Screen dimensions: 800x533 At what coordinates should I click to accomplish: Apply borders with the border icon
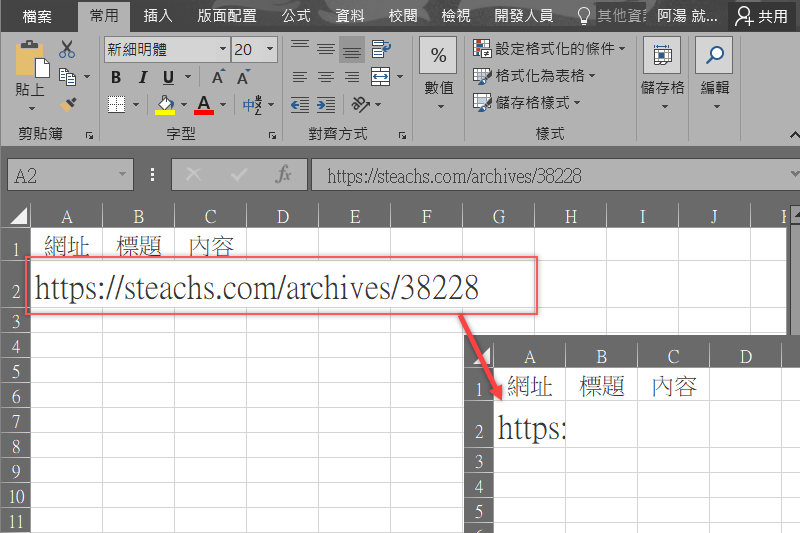point(116,105)
